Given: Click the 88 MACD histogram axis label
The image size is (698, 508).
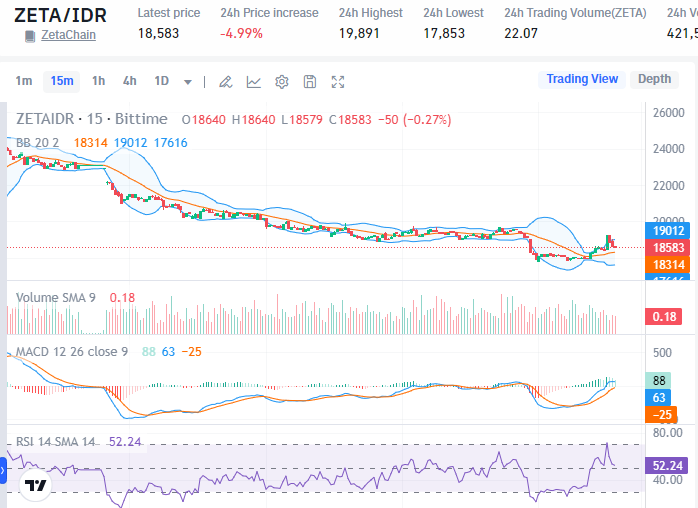Looking at the screenshot, I should click(658, 381).
